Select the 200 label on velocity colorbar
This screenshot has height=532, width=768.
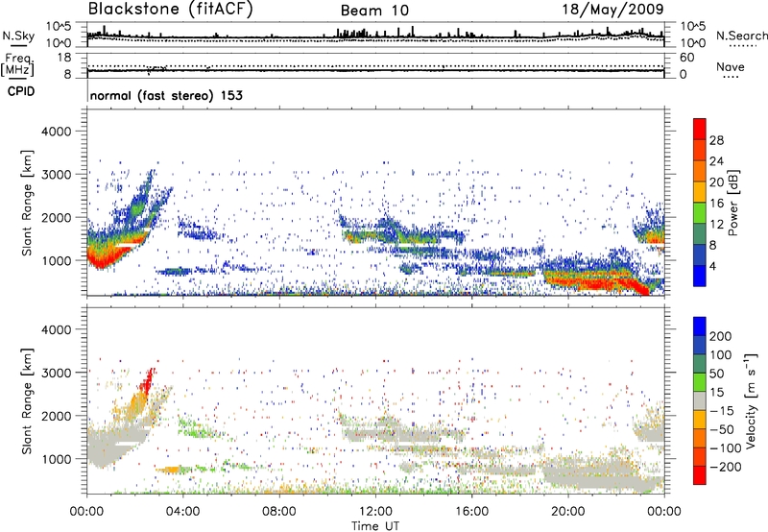click(721, 336)
